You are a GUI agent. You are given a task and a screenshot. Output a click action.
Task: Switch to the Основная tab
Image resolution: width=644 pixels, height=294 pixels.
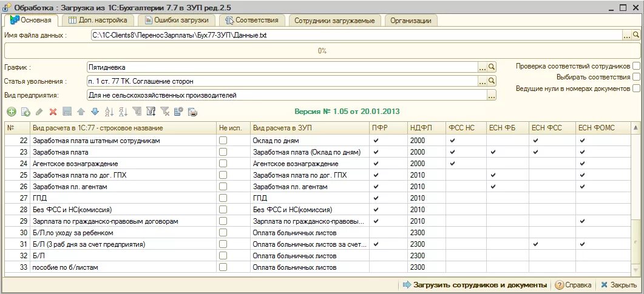[x=31, y=20]
